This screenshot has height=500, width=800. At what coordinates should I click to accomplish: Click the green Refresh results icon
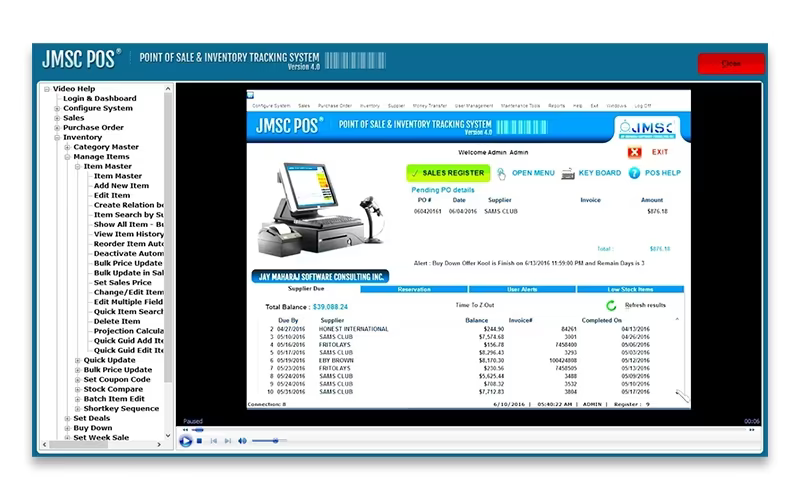[x=611, y=306]
